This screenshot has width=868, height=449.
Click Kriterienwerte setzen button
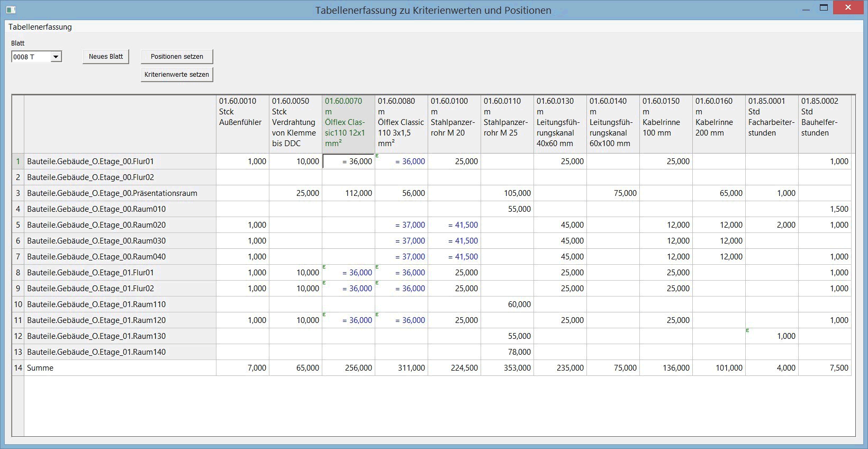pyautogui.click(x=177, y=75)
